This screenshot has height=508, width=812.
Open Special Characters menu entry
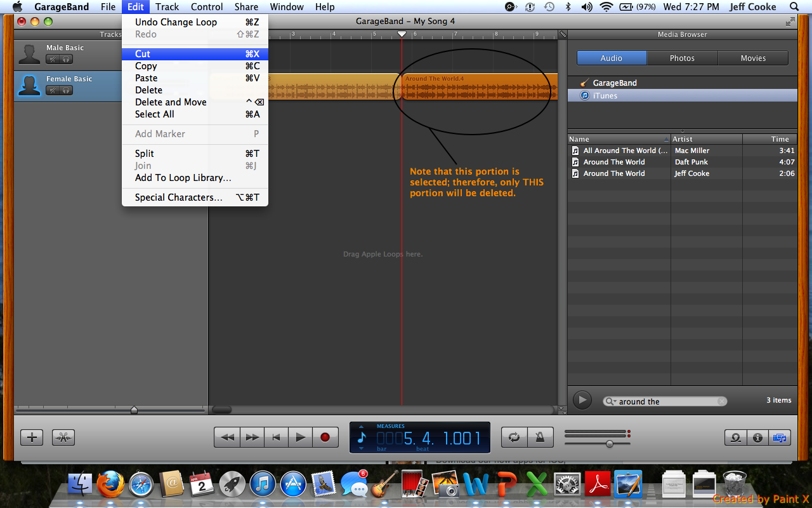tap(195, 197)
